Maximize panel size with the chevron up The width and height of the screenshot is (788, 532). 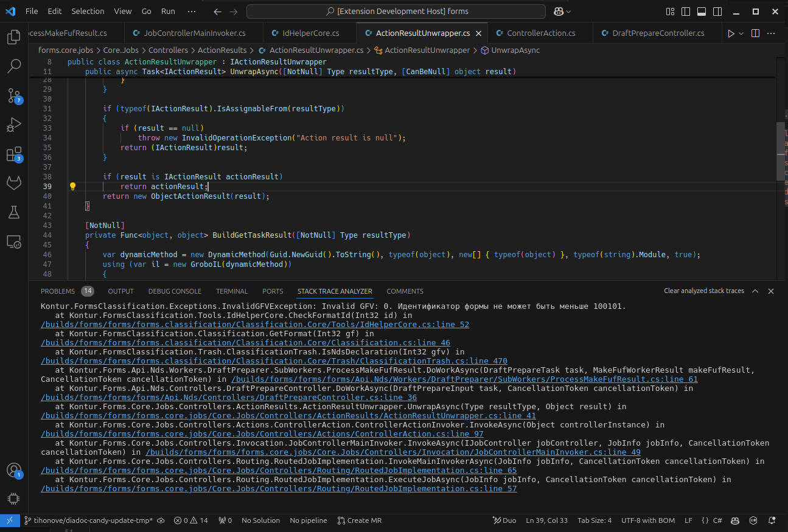[755, 291]
